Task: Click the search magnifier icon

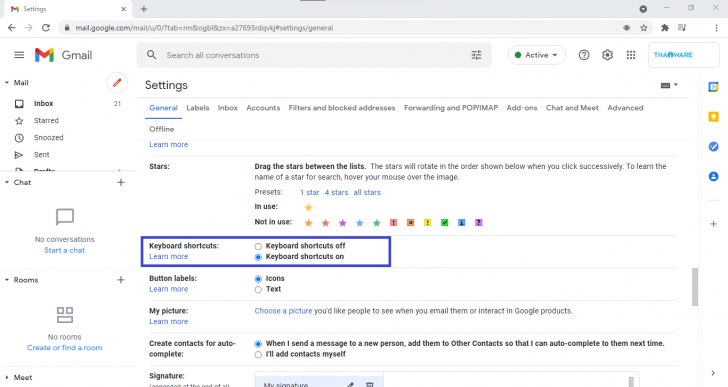Action: click(151, 55)
